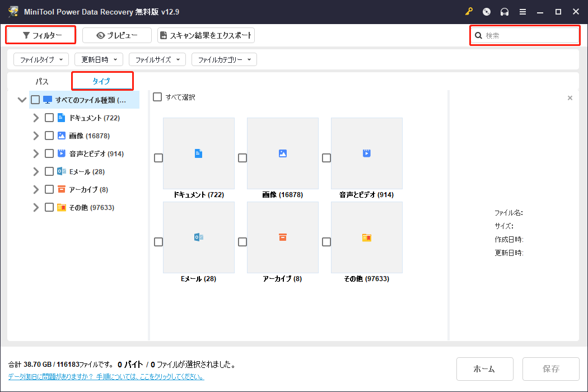Viewport: 588px width, 392px height.
Task: Click the プレビュー button
Action: click(117, 35)
